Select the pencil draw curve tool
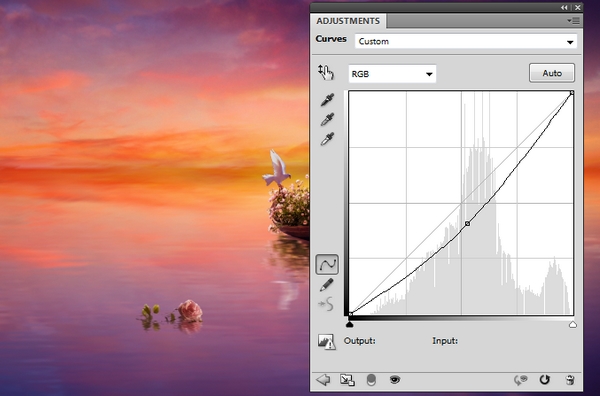The height and width of the screenshot is (396, 600). (326, 285)
